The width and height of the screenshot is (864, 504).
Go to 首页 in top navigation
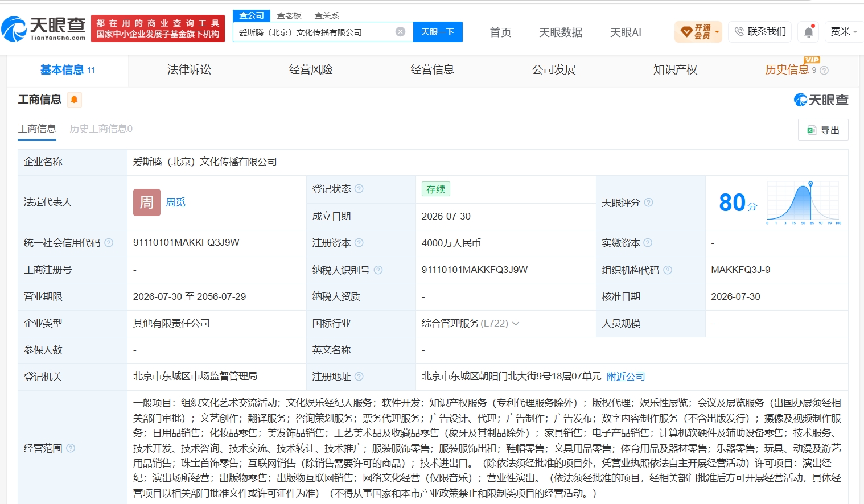pos(501,32)
